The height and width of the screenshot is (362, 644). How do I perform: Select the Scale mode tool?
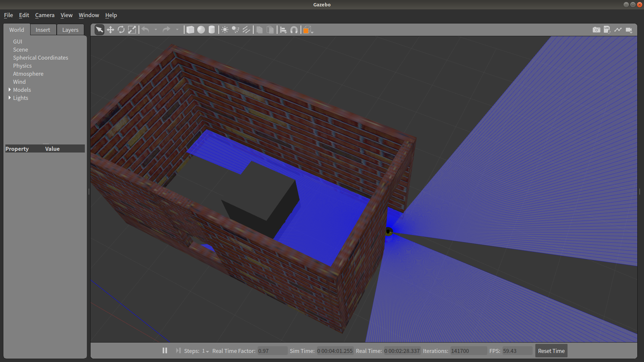click(x=132, y=30)
